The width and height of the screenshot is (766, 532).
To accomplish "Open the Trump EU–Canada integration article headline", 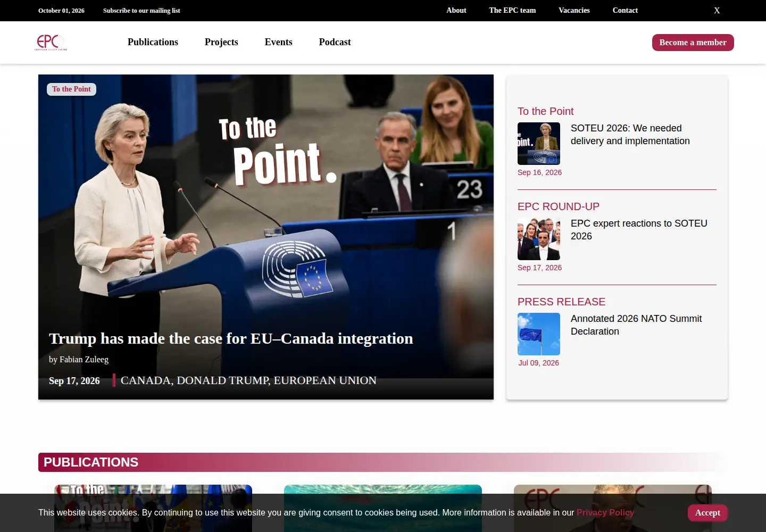I will 231,338.
